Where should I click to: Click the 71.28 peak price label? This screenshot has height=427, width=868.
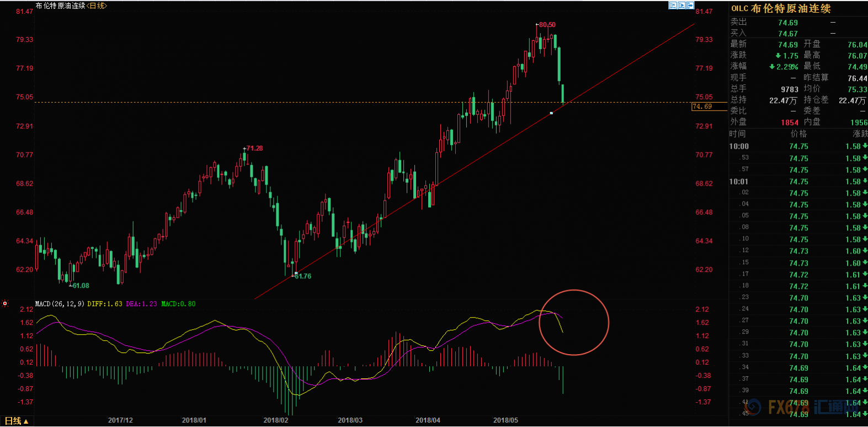point(253,148)
